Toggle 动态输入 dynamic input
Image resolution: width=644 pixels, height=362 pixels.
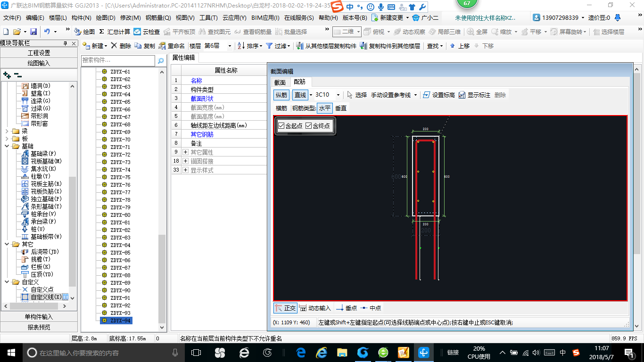point(315,308)
